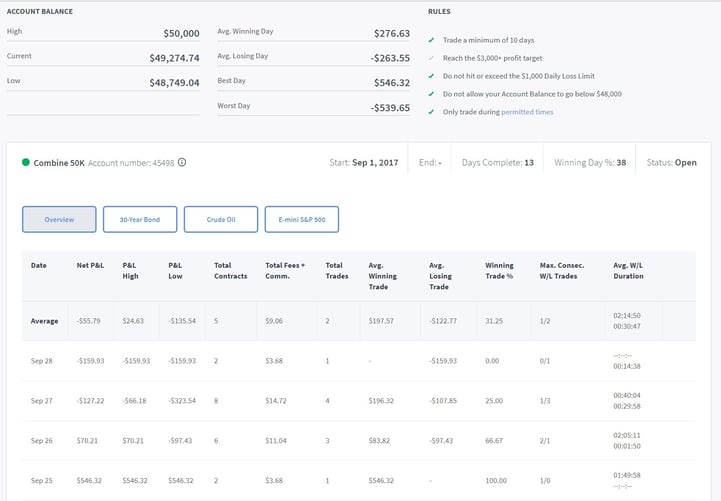The width and height of the screenshot is (721, 501).
Task: Click the checkmark for the $1,000 Daily Loss Limit rule
Action: [x=431, y=76]
